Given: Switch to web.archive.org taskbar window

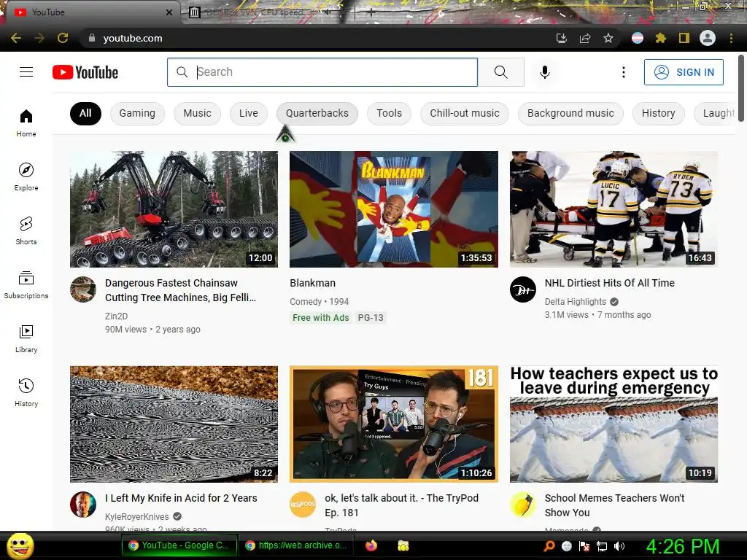Looking at the screenshot, I should 296,545.
